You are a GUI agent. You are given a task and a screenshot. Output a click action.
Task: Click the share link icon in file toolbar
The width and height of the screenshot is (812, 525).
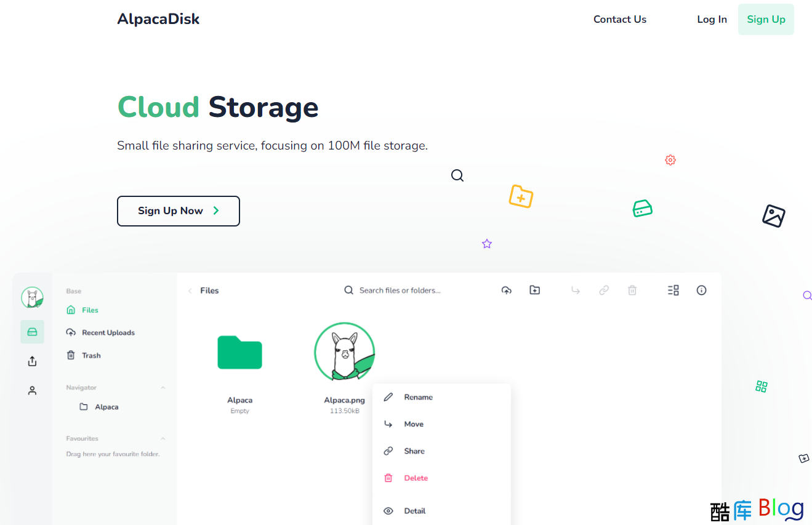click(x=604, y=291)
